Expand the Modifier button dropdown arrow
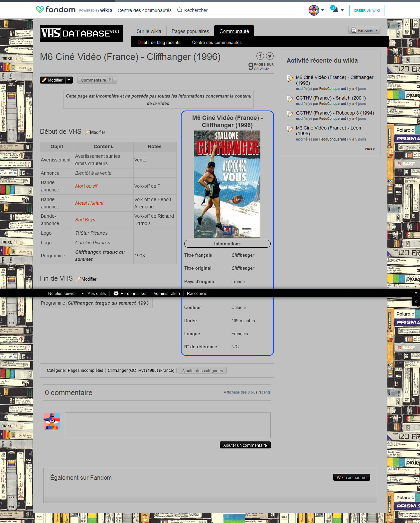420x523 pixels. [69, 80]
